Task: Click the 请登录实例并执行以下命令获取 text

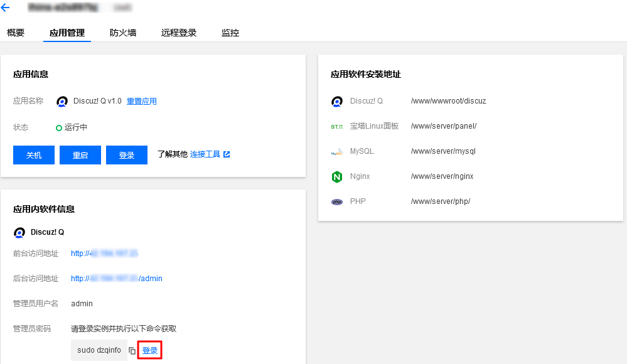Action: point(124,329)
